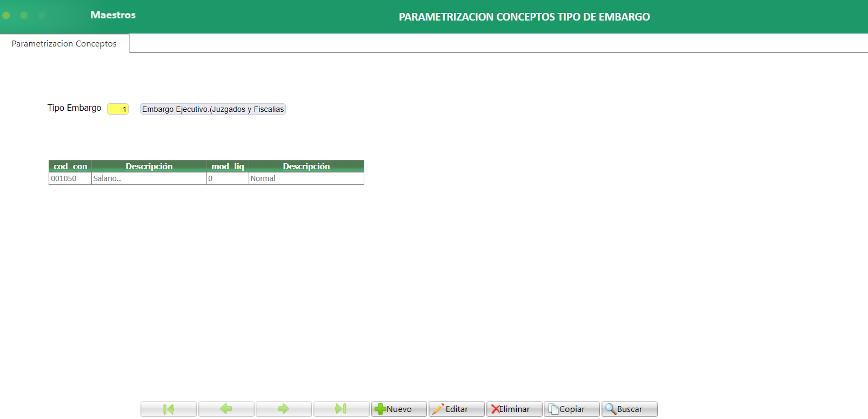868x419 pixels.
Task: Click the Parametrizacion Conceptos Tipo de Embargo title
Action: (x=524, y=17)
